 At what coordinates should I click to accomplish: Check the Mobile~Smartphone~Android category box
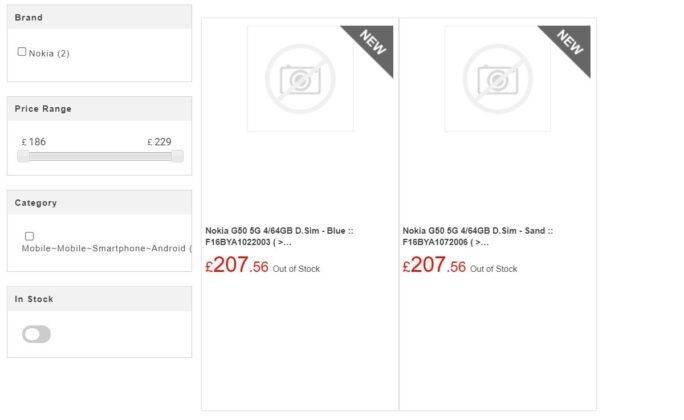coord(29,236)
